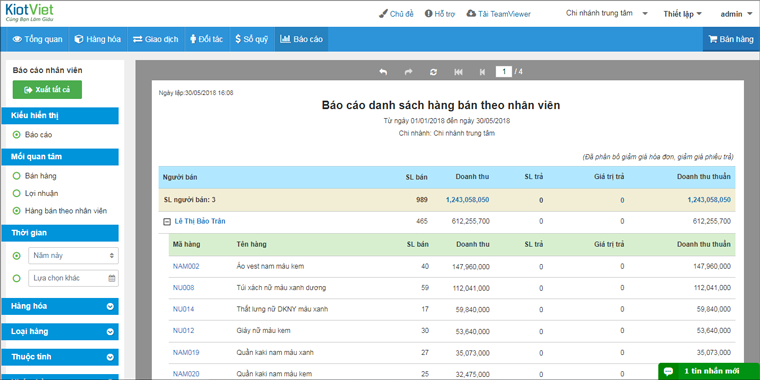Image resolution: width=760 pixels, height=380 pixels.
Task: Collapse Lê Thị Bảo Trân row
Action: (x=167, y=222)
